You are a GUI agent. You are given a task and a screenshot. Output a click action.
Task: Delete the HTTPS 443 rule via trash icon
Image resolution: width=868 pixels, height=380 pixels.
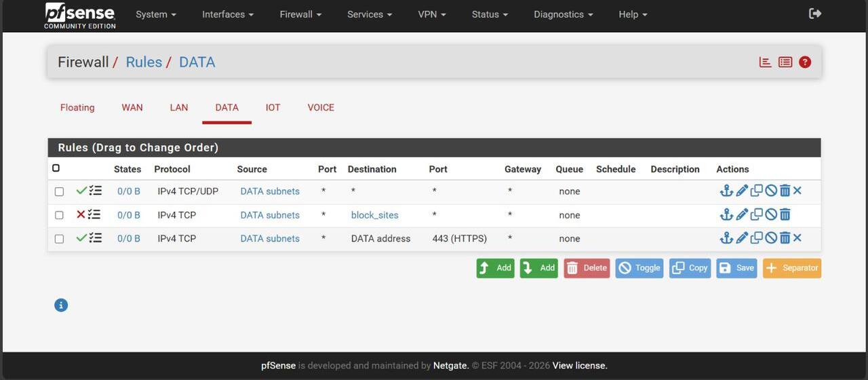coord(785,238)
